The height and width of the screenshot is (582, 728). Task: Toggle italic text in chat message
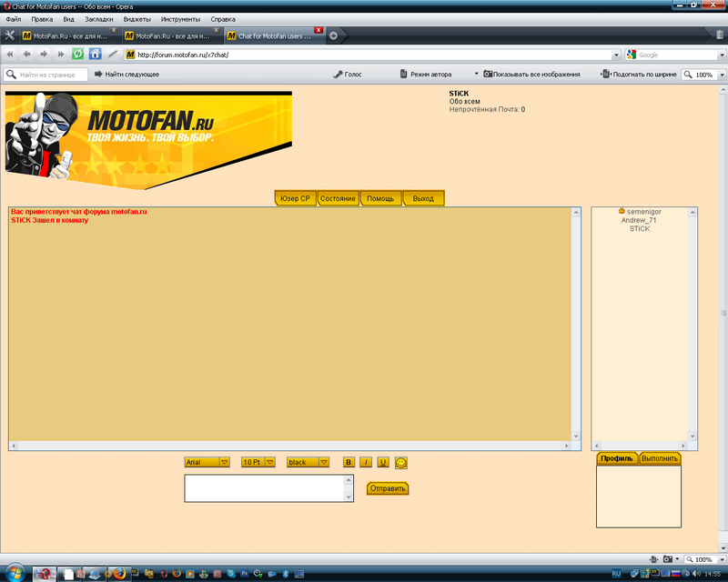pos(366,462)
